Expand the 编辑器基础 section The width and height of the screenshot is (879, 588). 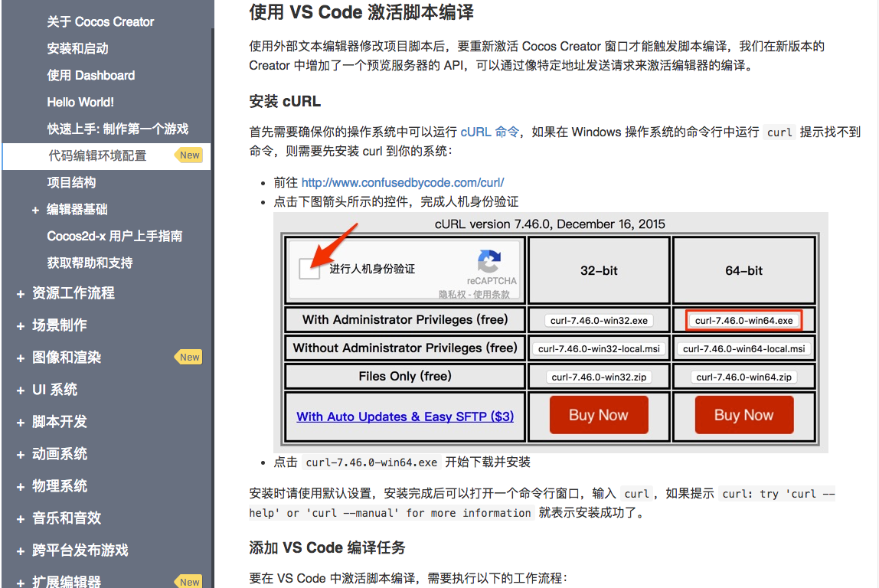(35, 211)
